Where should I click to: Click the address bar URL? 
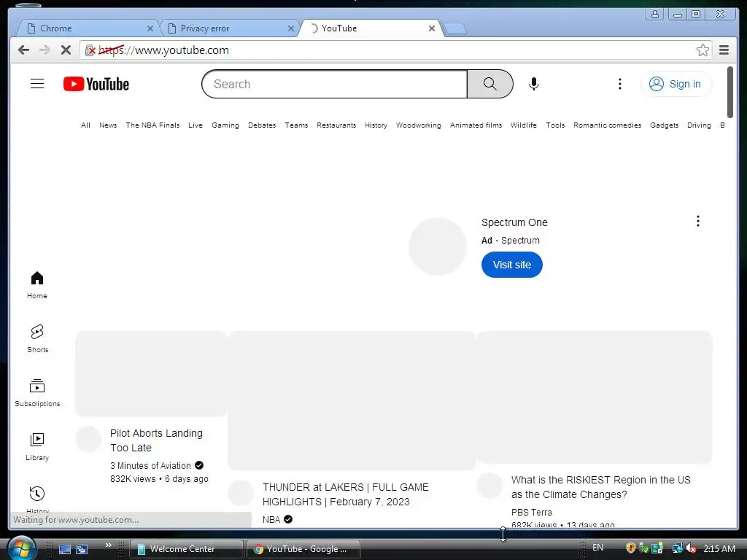163,50
